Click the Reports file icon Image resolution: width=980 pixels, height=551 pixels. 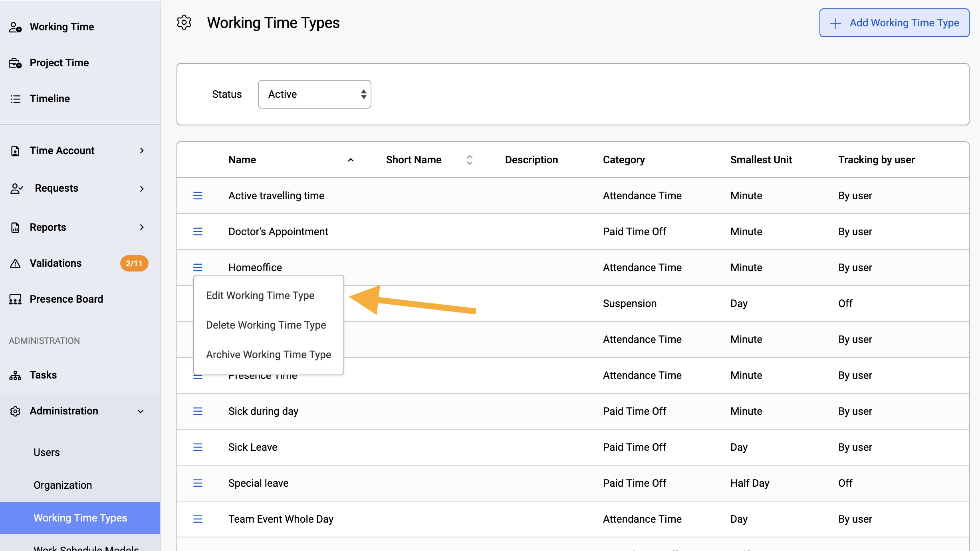(15, 228)
